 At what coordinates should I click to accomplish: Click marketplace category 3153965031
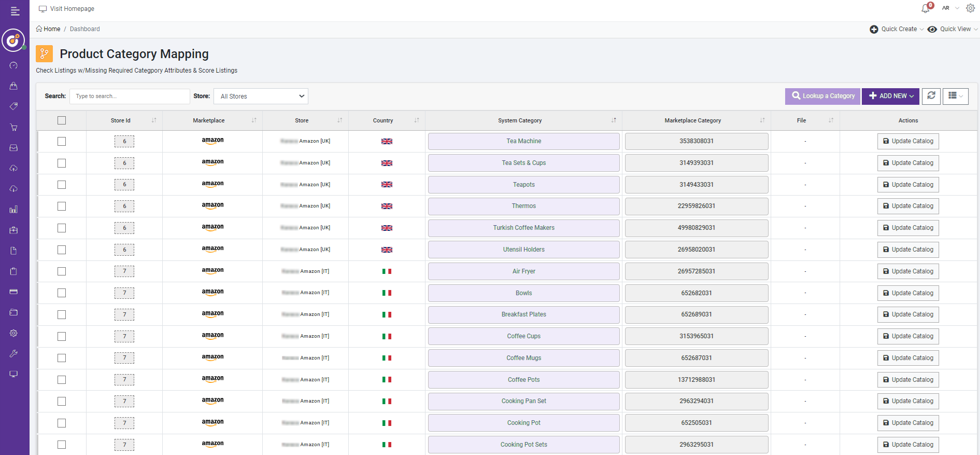[x=697, y=336]
